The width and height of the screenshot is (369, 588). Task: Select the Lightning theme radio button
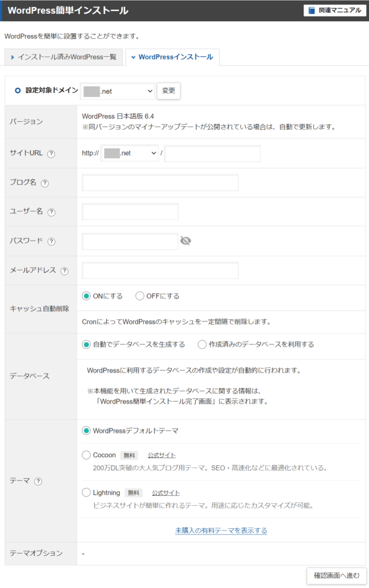tap(86, 492)
